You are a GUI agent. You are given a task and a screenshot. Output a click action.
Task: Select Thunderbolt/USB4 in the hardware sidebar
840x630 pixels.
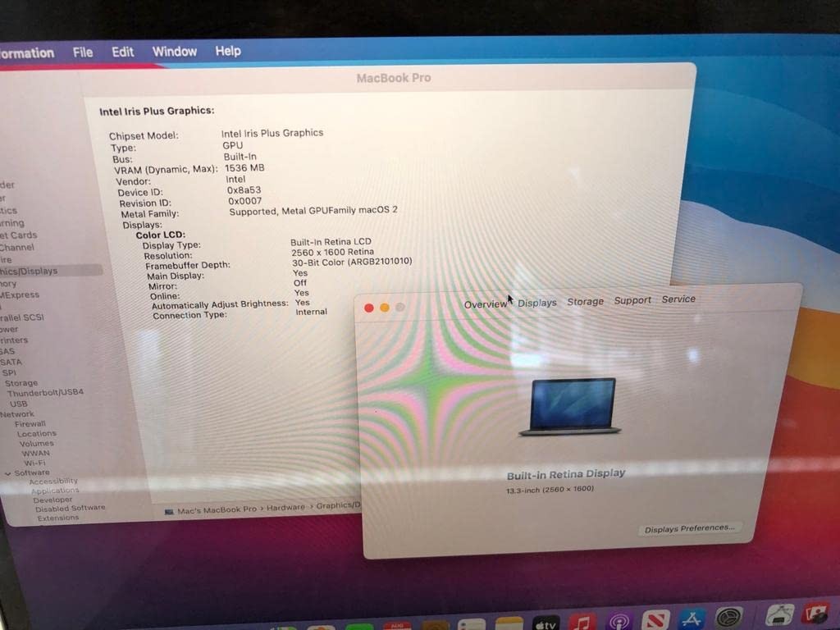(x=45, y=393)
